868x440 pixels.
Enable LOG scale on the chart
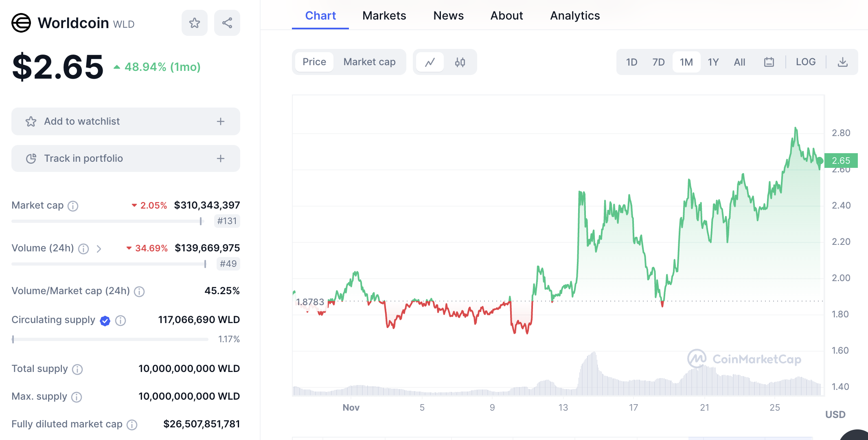point(806,62)
